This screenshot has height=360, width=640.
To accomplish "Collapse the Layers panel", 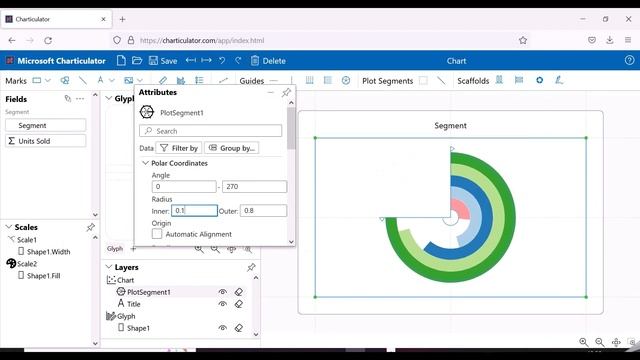I will [109, 267].
